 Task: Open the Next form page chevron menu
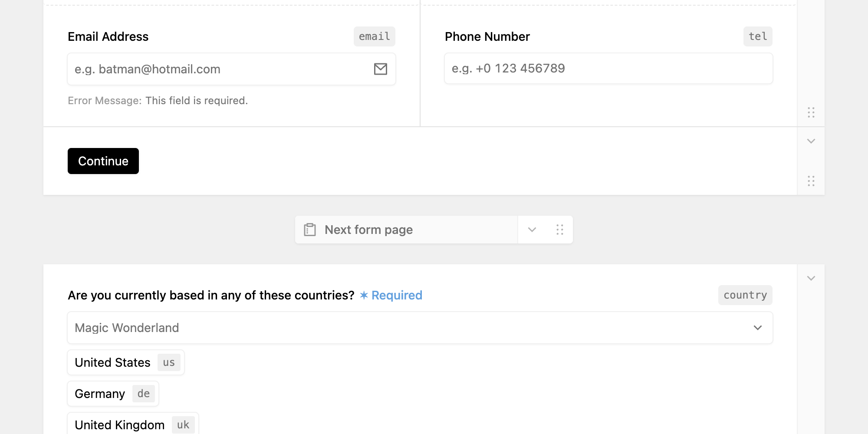pos(532,230)
